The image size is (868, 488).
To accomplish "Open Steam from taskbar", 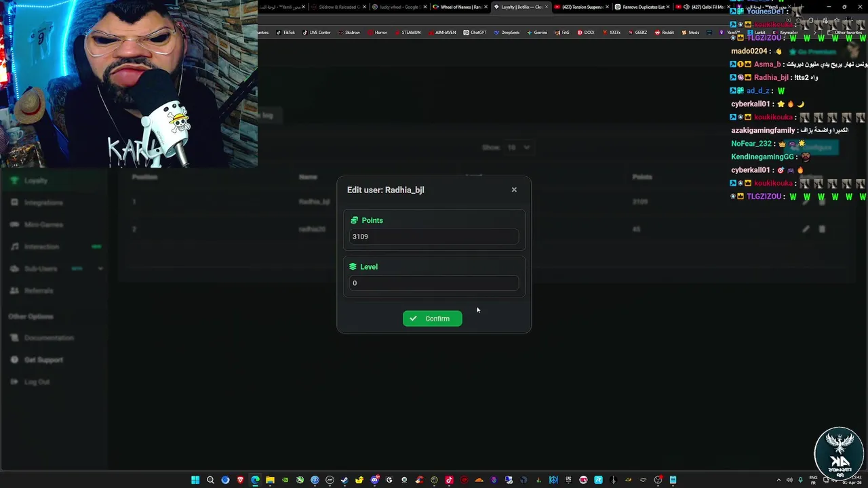I will [x=344, y=480].
